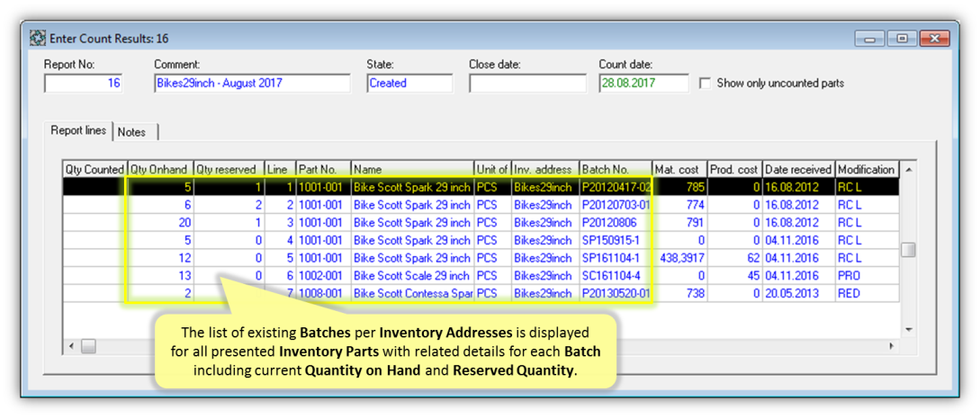Click material cost 791 cell
Screen dimensions: 980x418
tap(679, 222)
